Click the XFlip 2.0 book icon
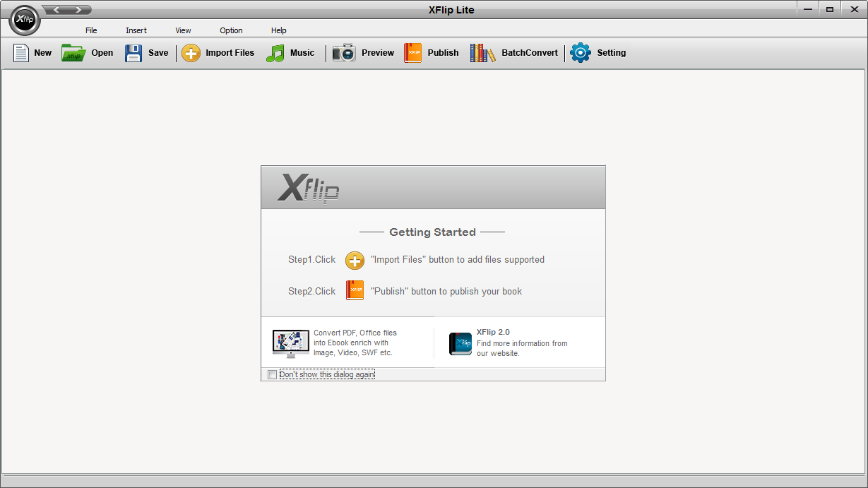Viewport: 868px width, 488px height. (x=460, y=344)
